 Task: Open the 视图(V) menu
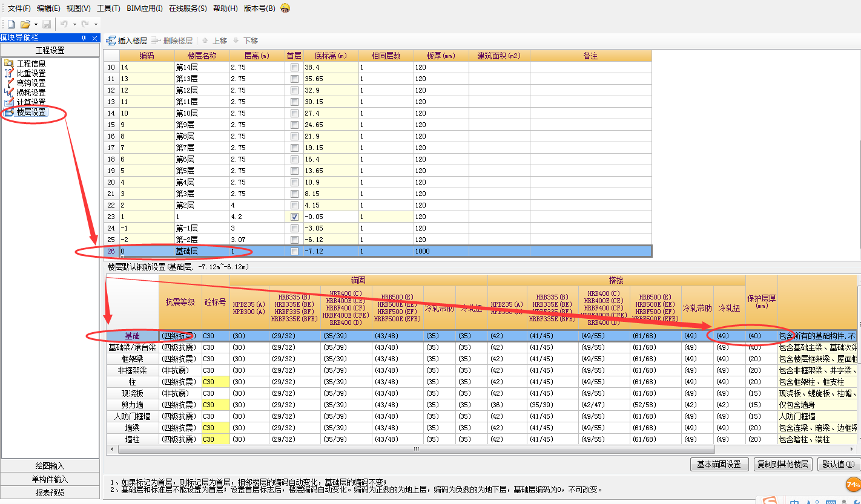click(78, 8)
